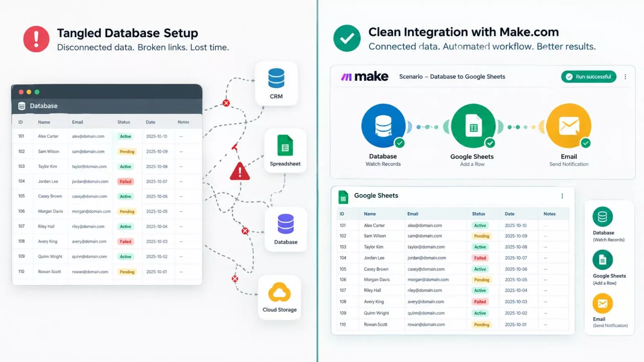Click the Active badge for Alex Carter in Google Sheets

click(480, 226)
